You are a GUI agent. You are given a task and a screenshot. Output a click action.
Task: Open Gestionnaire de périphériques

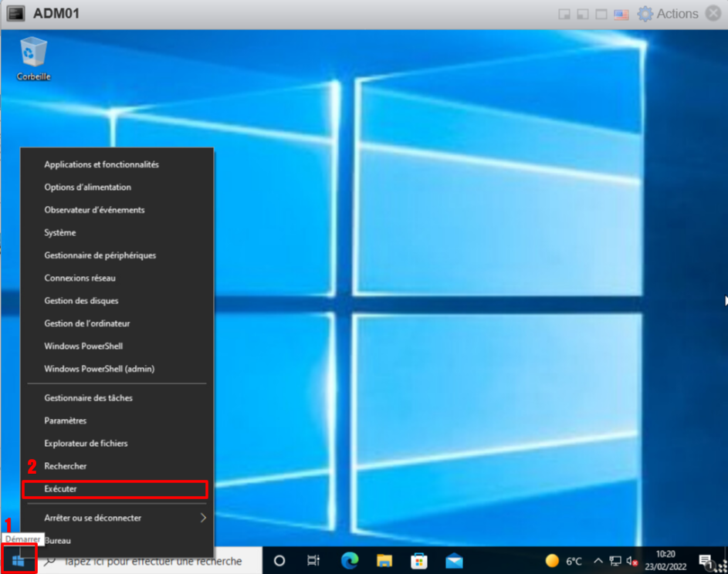click(x=100, y=255)
